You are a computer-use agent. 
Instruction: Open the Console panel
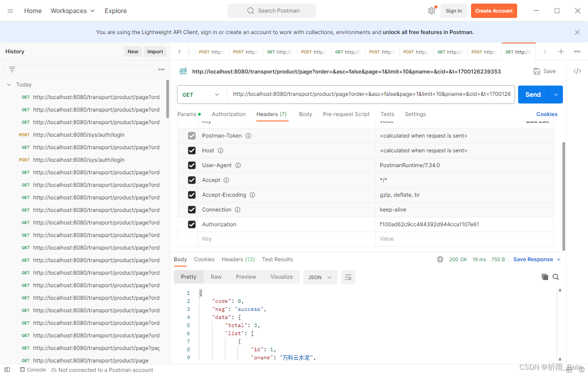(33, 370)
